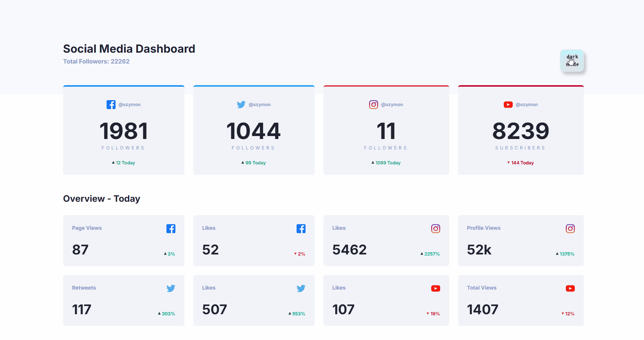Click the Overview - Today heading
Screen dimensions: 644x340
click(102, 199)
